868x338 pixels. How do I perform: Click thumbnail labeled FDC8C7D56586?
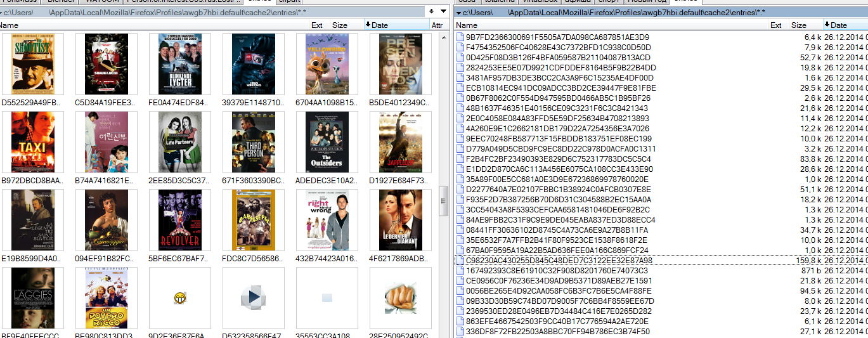(254, 220)
